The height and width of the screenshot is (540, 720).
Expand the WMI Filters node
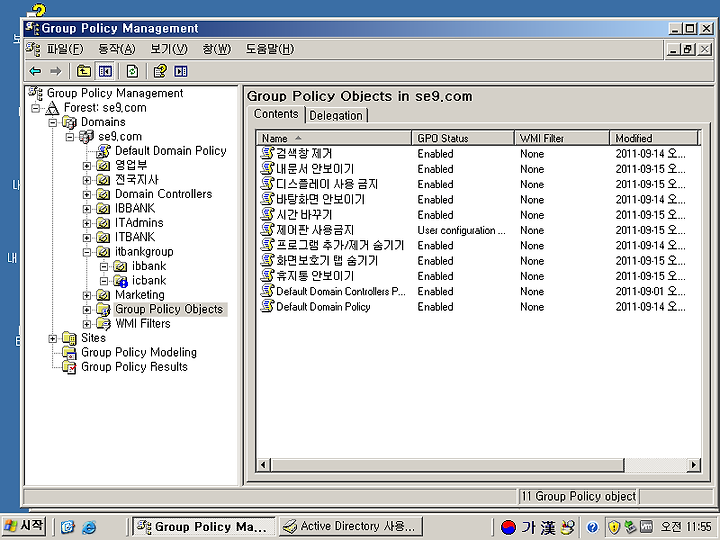(86, 324)
